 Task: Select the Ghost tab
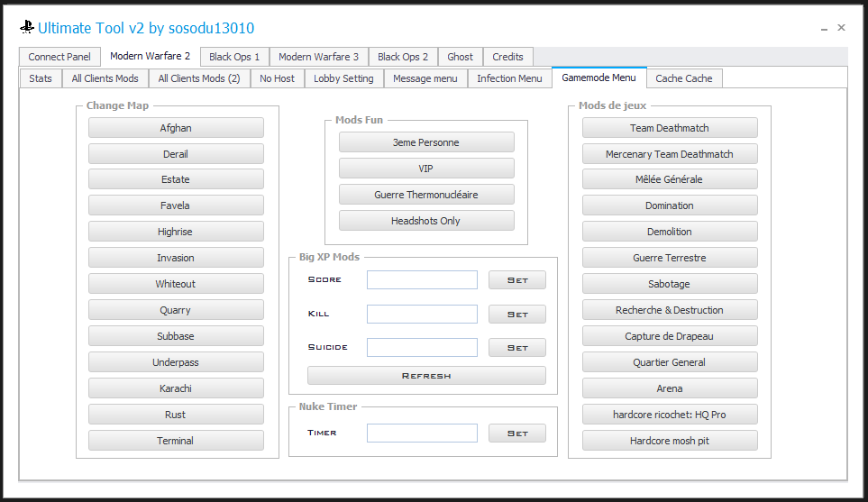[460, 57]
